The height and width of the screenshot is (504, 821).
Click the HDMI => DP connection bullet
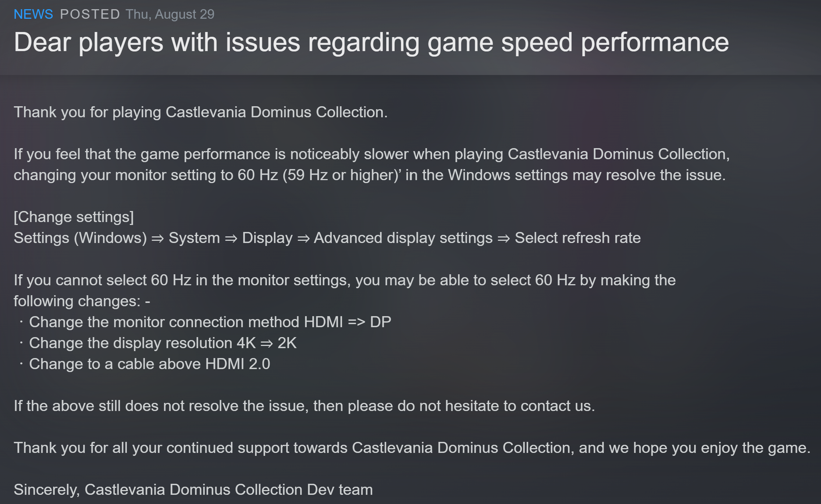coord(210,322)
